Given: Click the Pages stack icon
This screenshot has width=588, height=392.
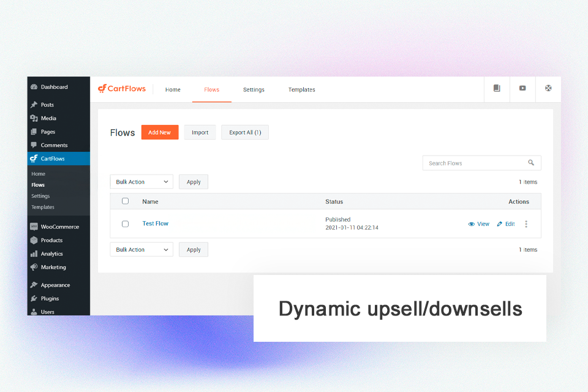Looking at the screenshot, I should [34, 132].
